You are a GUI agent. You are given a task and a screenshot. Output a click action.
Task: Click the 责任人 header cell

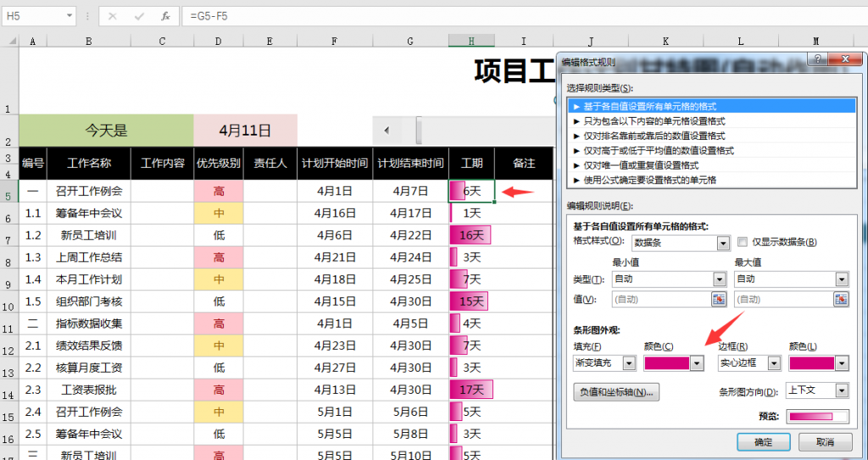[270, 163]
